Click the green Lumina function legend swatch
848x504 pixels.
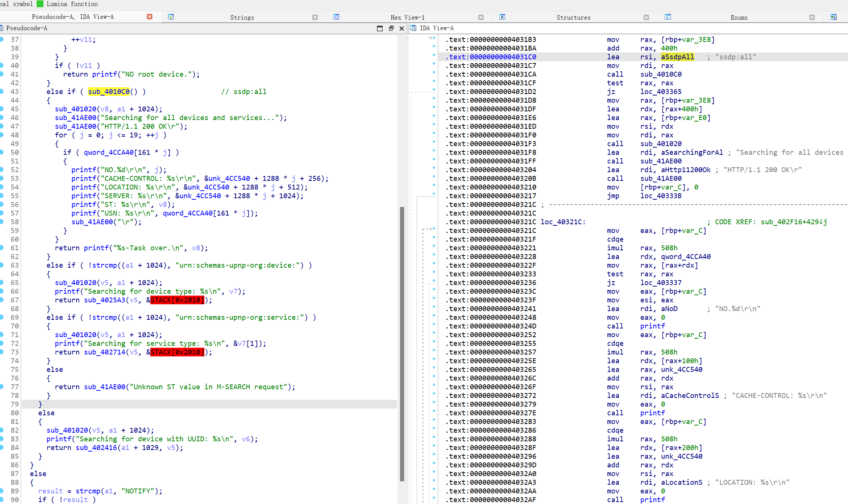40,4
